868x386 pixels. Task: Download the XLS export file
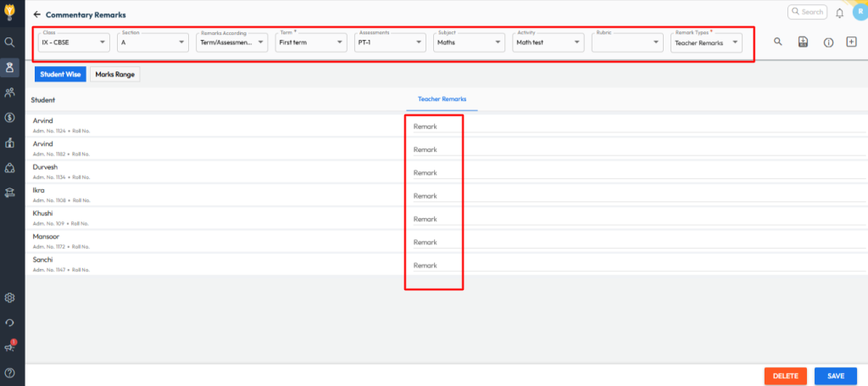coord(803,42)
